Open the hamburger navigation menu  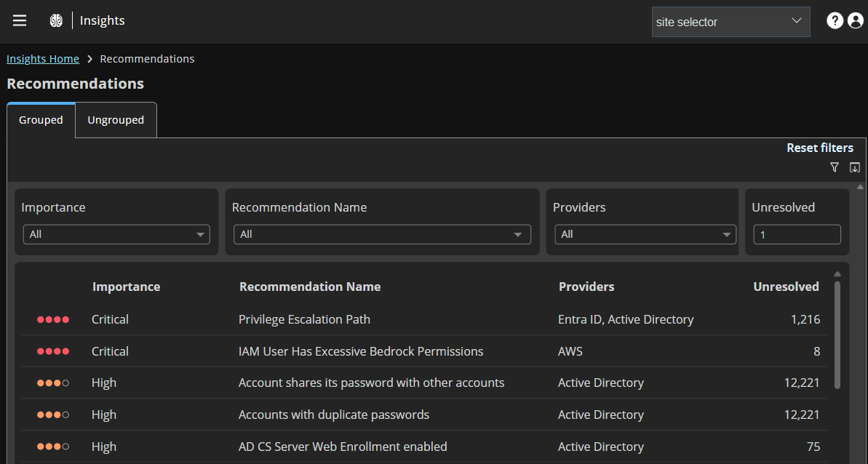click(19, 20)
